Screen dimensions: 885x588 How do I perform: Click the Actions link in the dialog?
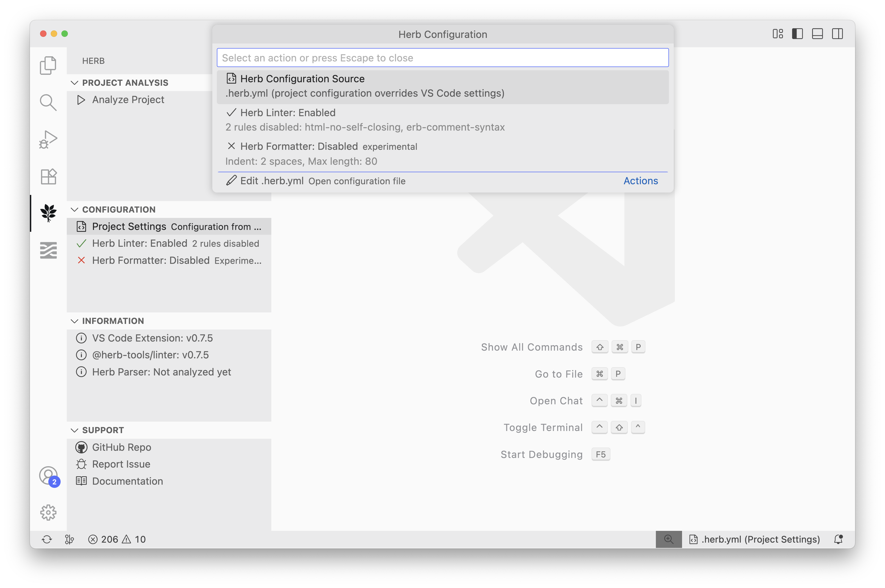pyautogui.click(x=640, y=181)
